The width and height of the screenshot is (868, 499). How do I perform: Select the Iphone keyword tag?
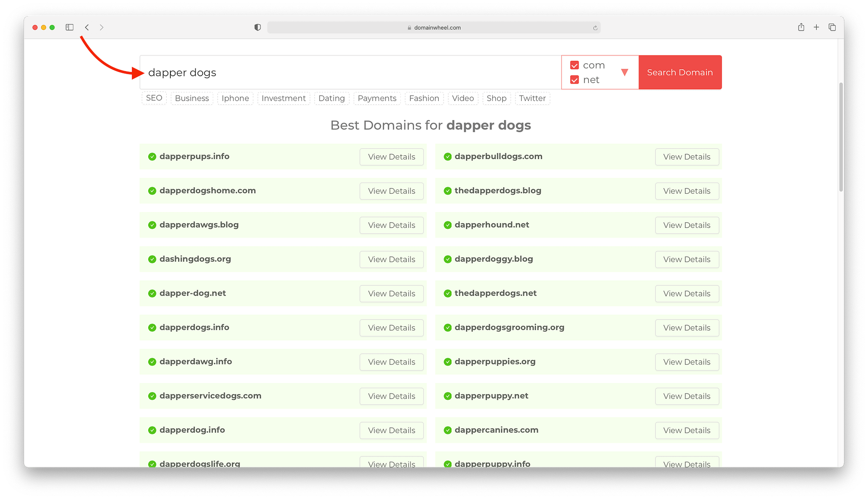tap(235, 98)
